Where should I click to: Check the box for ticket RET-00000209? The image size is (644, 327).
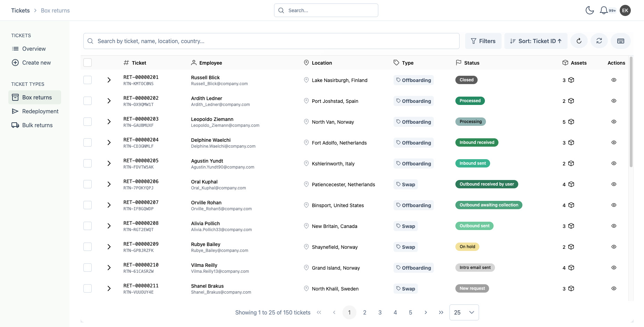pos(88,247)
